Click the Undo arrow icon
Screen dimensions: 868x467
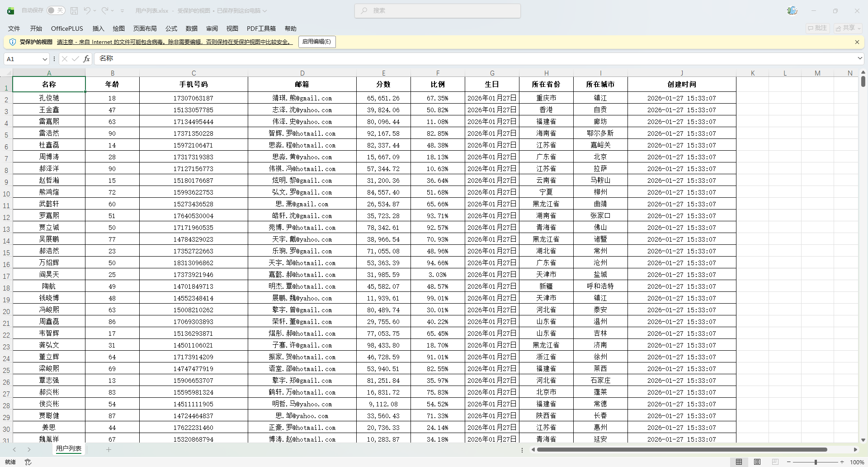click(87, 10)
